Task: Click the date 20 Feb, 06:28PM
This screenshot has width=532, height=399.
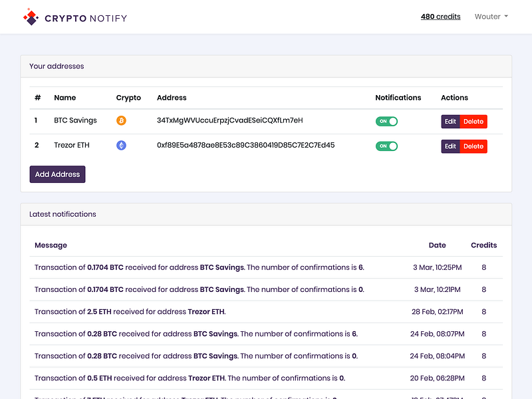Action: click(438, 378)
